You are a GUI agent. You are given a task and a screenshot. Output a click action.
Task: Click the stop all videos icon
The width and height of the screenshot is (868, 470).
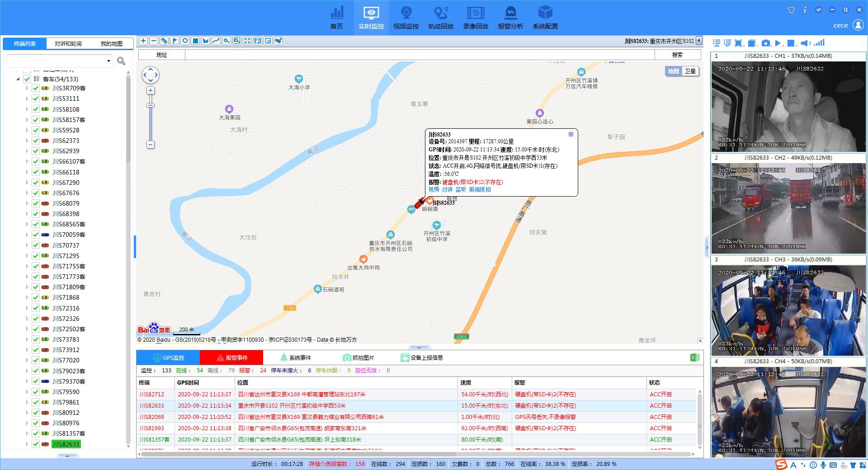(791, 43)
